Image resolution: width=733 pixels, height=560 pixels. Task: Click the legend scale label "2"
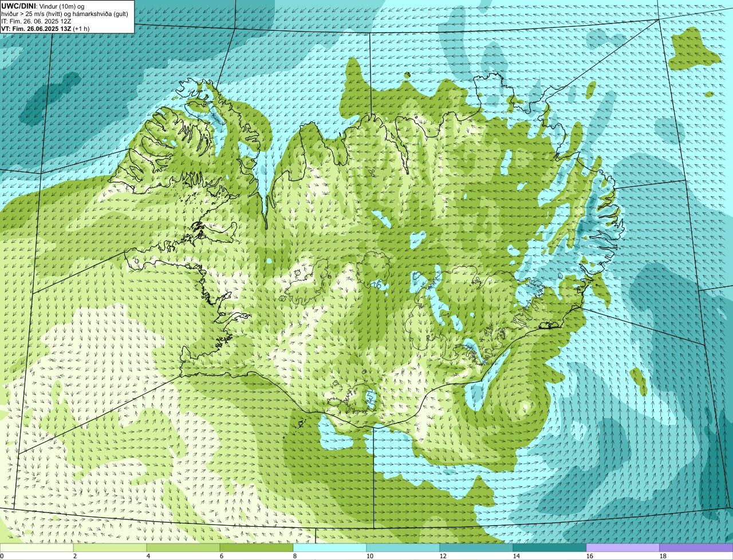tap(75, 556)
